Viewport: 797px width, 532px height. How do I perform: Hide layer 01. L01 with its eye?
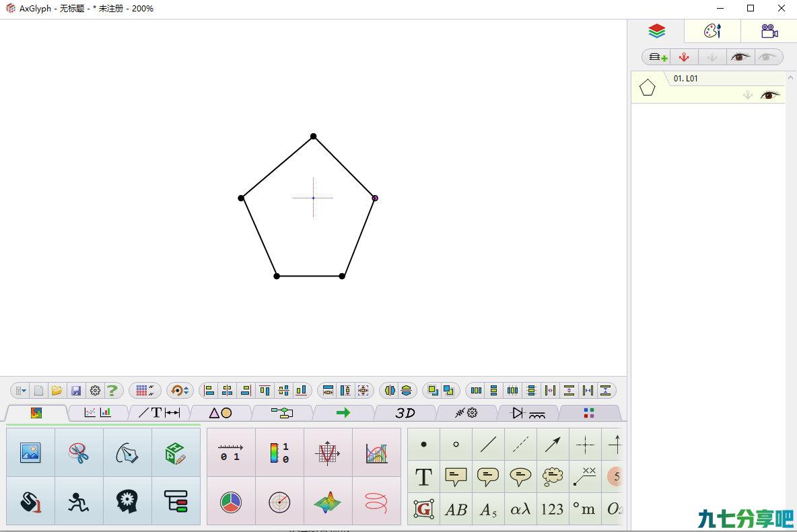[x=770, y=95]
